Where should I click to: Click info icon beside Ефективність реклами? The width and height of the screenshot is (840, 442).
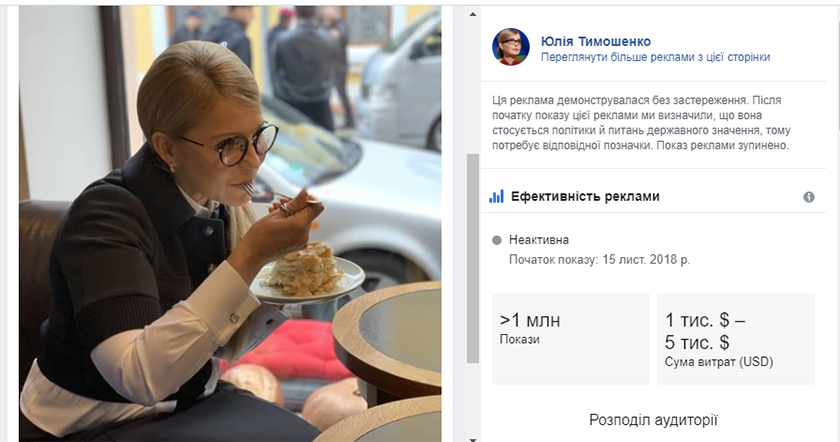coord(809,197)
